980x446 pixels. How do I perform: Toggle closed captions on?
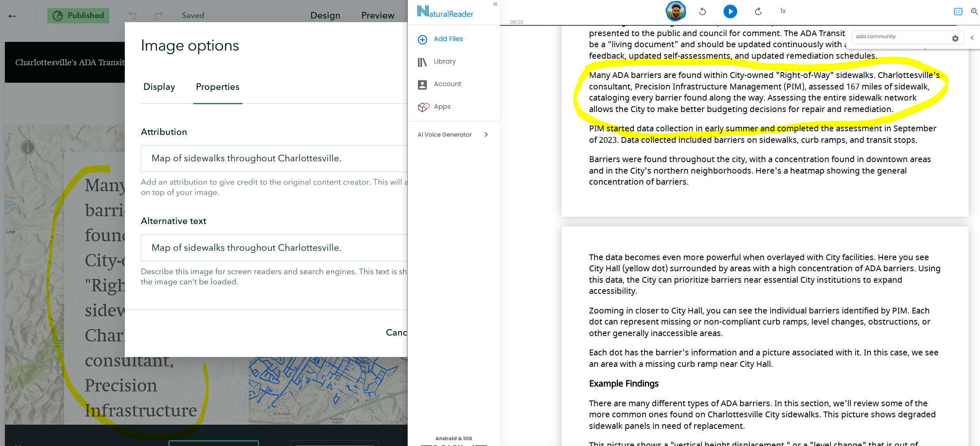click(x=958, y=11)
